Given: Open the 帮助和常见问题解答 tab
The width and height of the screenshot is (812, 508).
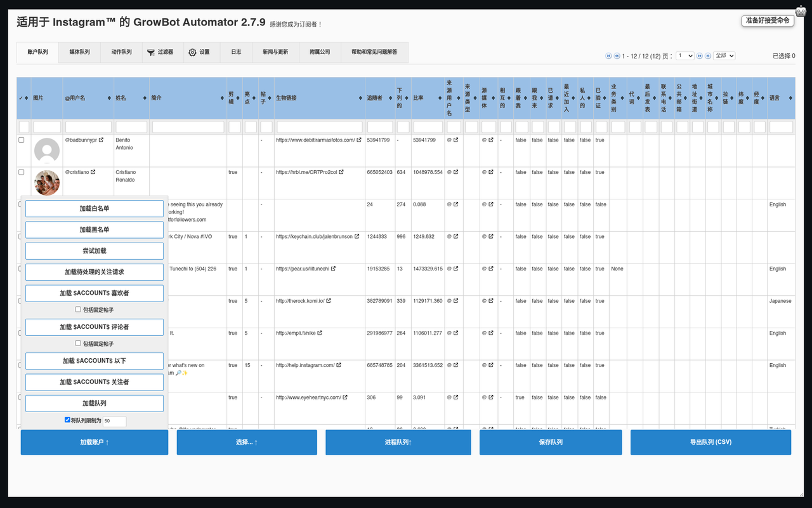Looking at the screenshot, I should (374, 52).
